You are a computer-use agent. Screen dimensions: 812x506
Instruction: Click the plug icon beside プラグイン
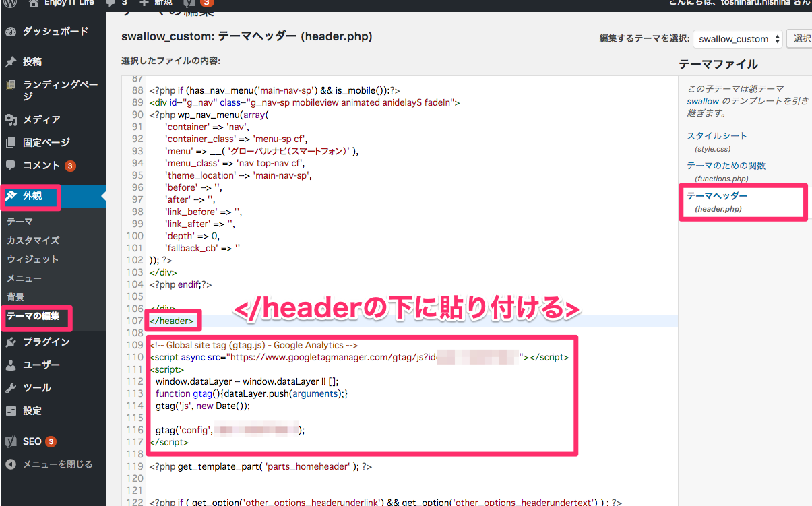point(11,342)
